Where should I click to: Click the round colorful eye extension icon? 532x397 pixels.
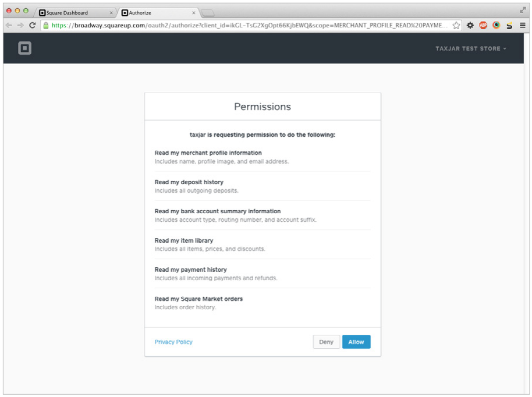coord(496,25)
